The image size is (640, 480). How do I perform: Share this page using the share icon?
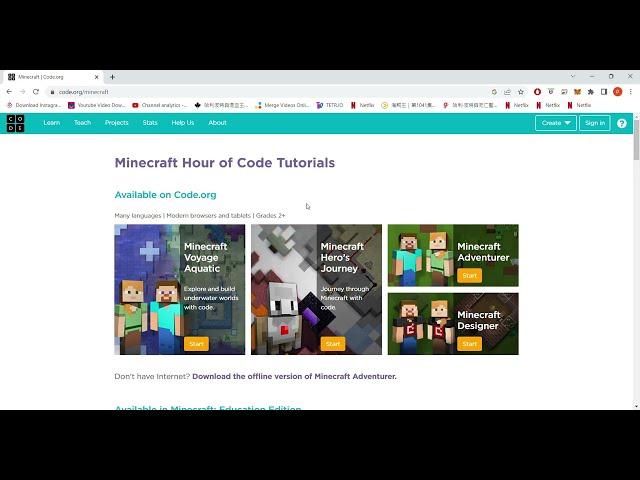(x=507, y=92)
